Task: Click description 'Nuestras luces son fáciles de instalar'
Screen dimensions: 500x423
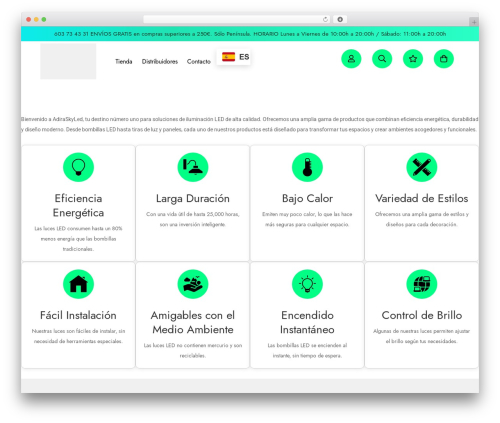Action: point(78,336)
